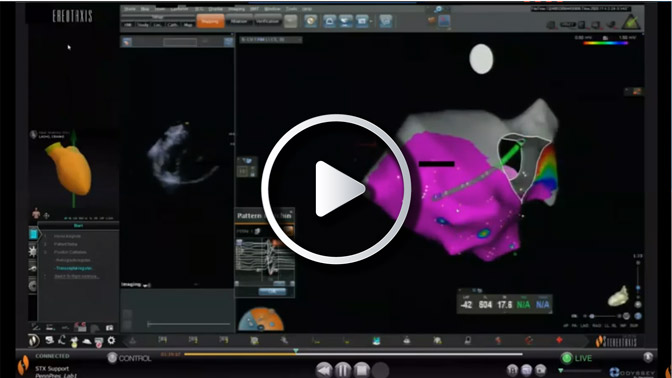Start the video with the large play overlay
672x378 pixels.
(x=336, y=189)
